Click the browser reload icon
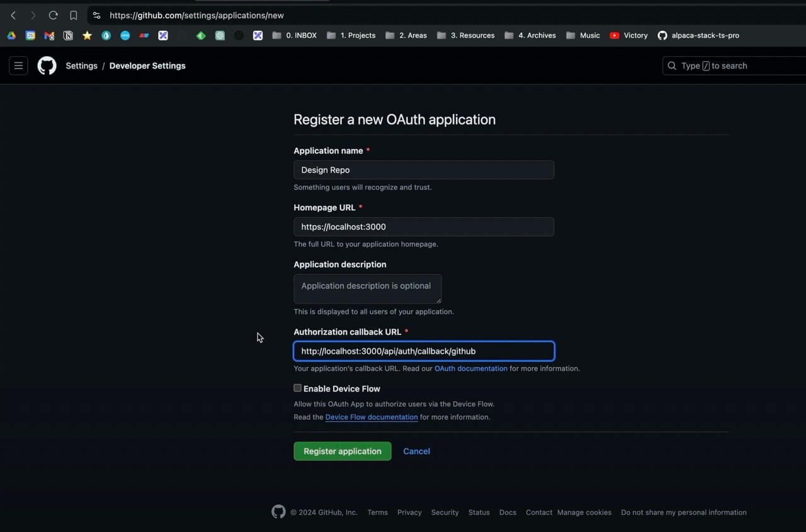This screenshot has height=532, width=806. pyautogui.click(x=53, y=15)
